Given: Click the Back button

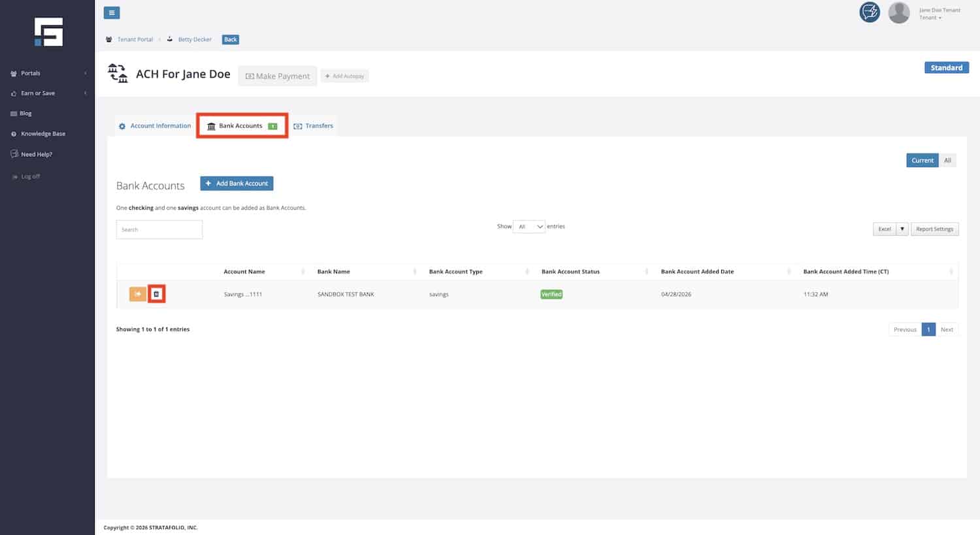Looking at the screenshot, I should [x=231, y=39].
